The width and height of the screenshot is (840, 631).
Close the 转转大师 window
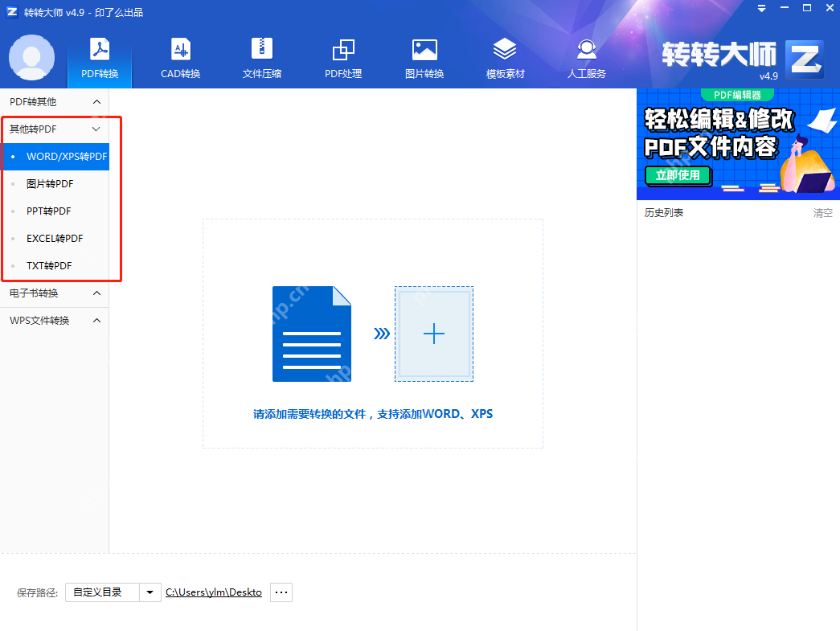tap(830, 8)
